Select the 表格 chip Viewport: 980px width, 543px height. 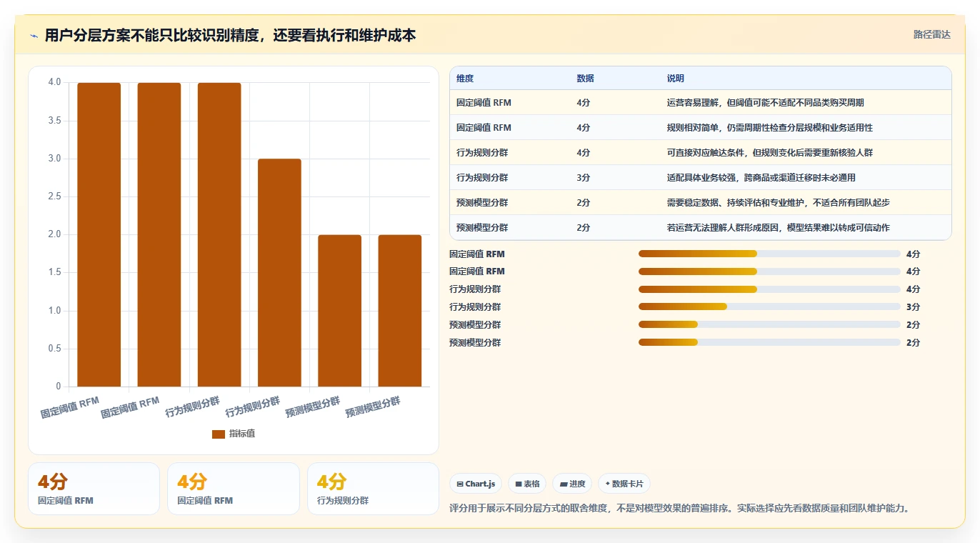pos(527,484)
